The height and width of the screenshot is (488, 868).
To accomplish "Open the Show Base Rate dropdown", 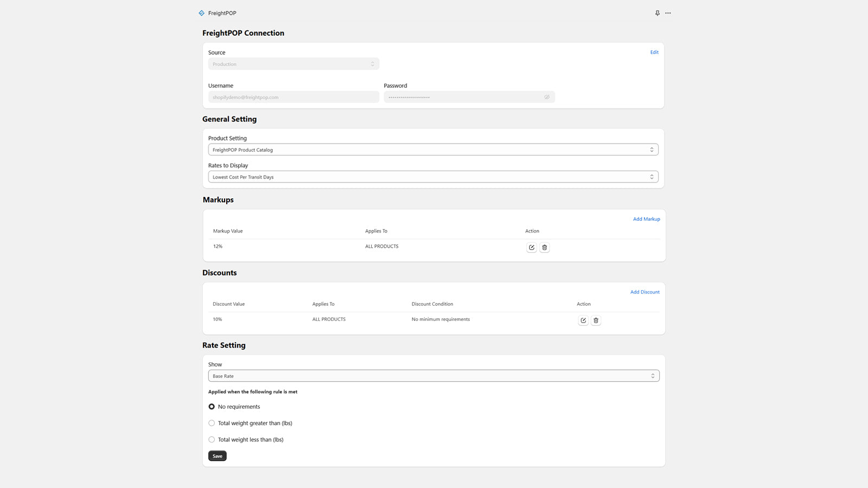I will 434,376.
